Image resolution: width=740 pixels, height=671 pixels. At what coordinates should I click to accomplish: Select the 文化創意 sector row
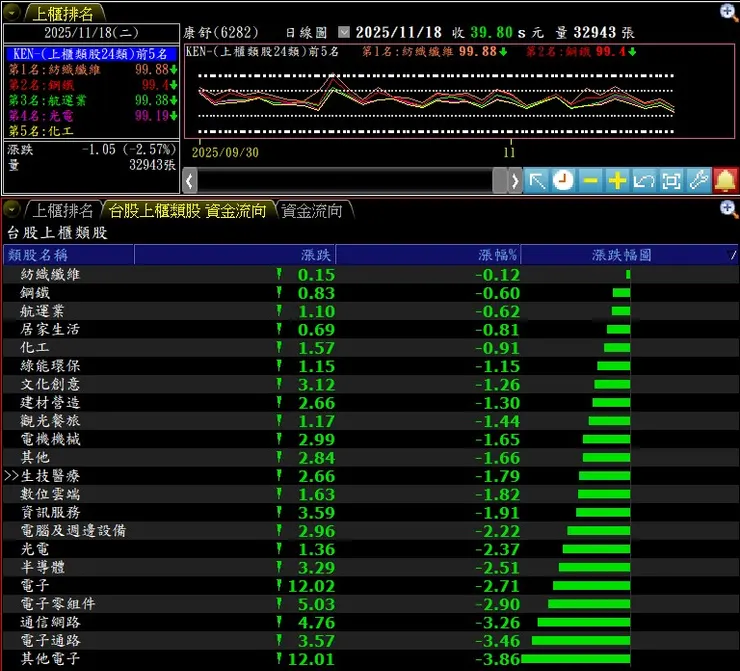point(370,384)
